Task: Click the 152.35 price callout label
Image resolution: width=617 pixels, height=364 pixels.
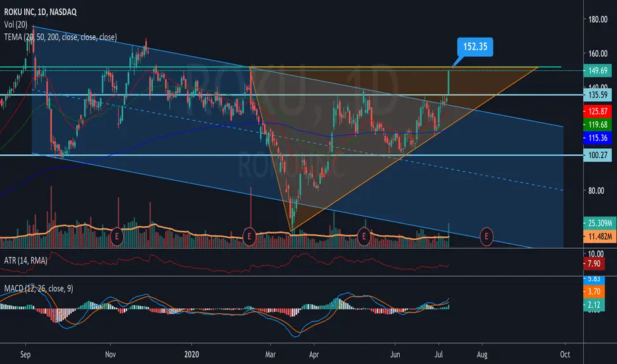Action: coord(475,47)
